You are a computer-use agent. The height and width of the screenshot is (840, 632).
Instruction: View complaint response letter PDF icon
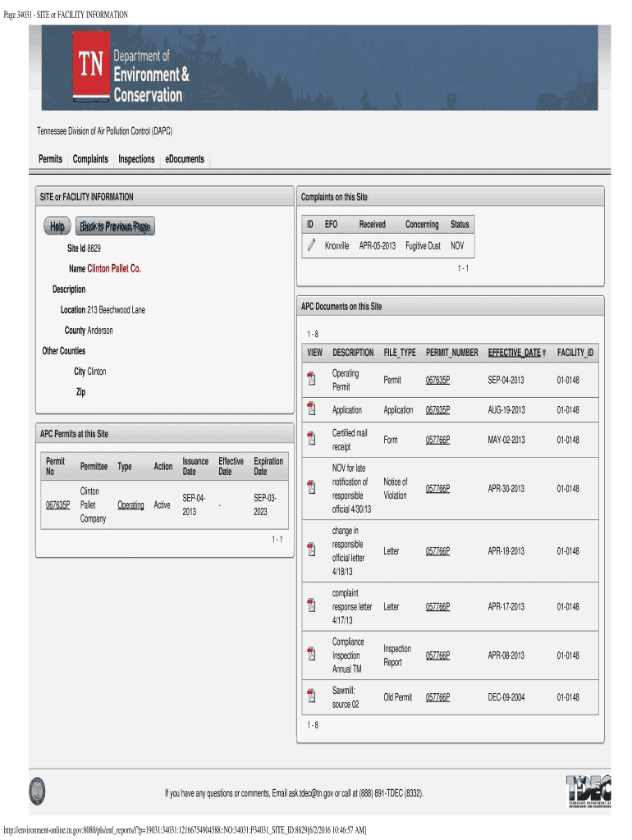click(x=311, y=606)
